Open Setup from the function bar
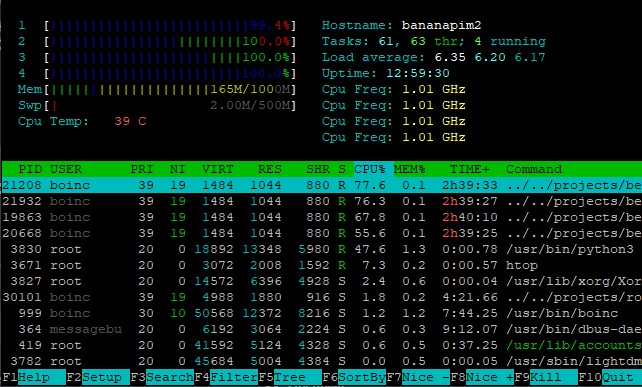642x387 pixels. (98, 377)
